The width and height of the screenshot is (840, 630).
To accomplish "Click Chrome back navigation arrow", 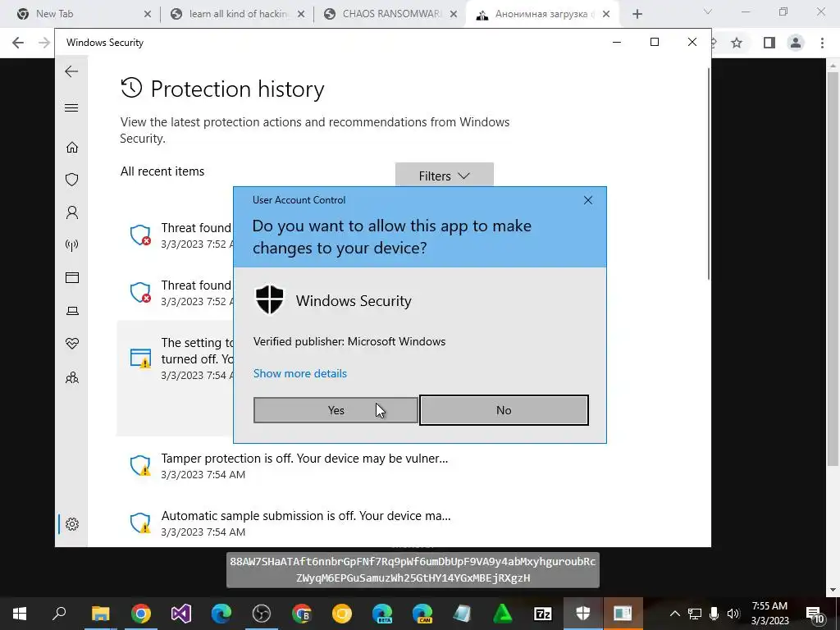I will pos(18,43).
